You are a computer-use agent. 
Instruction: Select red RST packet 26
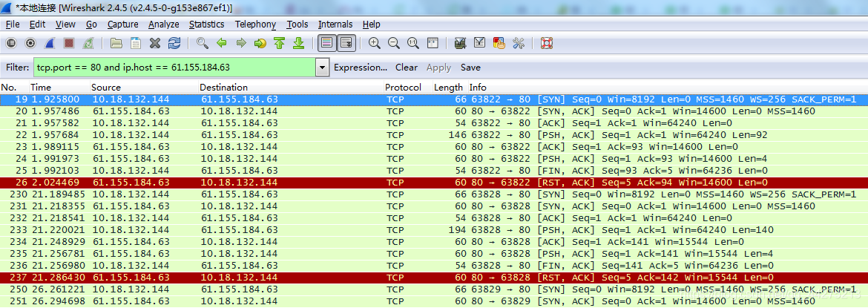click(434, 183)
